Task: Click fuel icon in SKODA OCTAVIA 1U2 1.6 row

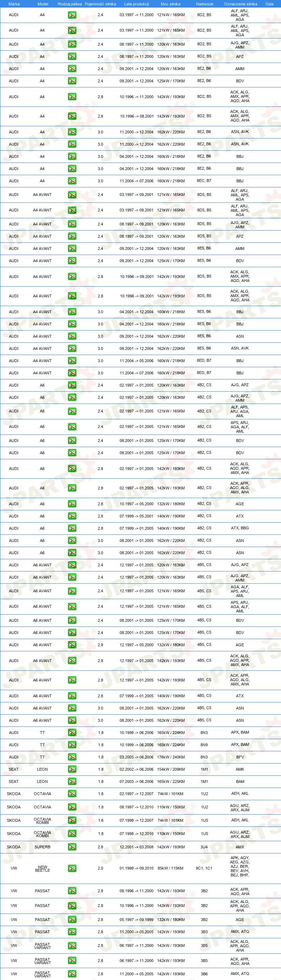Action: tap(72, 794)
